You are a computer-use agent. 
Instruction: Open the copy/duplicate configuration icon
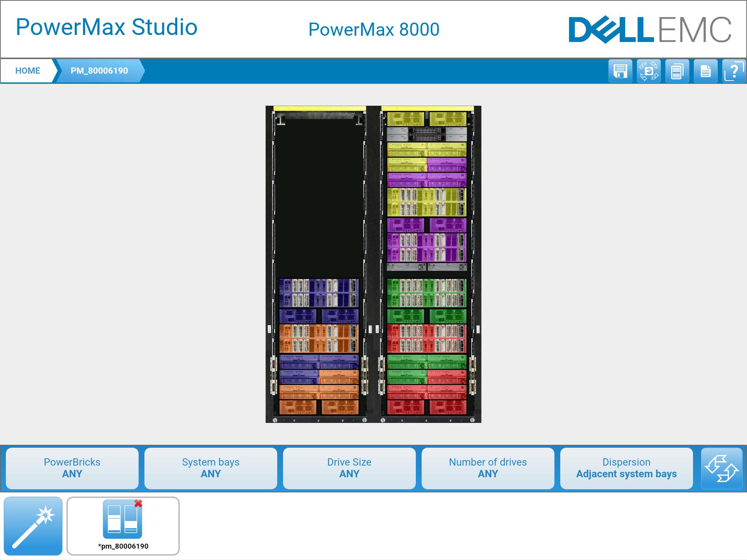(x=676, y=71)
